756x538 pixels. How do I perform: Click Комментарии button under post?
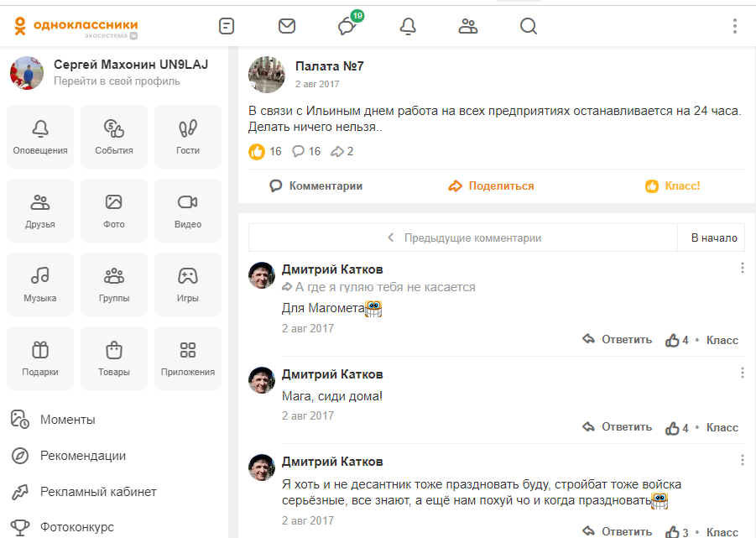tap(315, 186)
